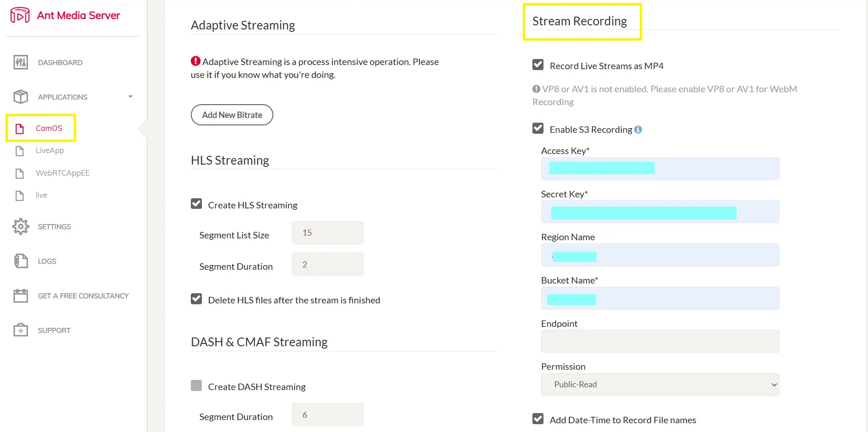Screen dimensions: 868x432
Task: Click the Ant Media Server title link
Action: (78, 15)
